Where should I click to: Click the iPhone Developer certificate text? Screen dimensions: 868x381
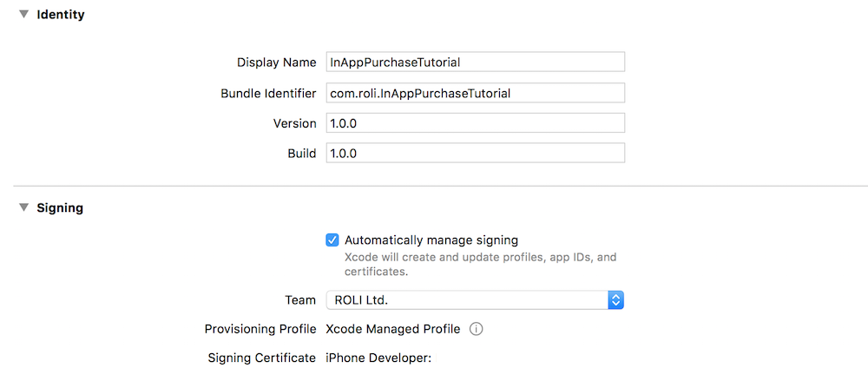tap(378, 358)
